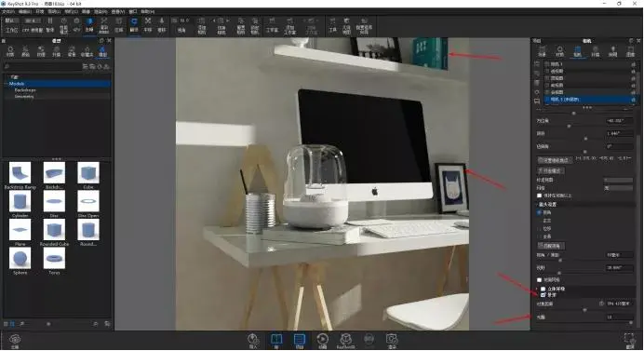644x351 pixels.
Task: Enable the Stereo checkbox
Action: click(543, 289)
